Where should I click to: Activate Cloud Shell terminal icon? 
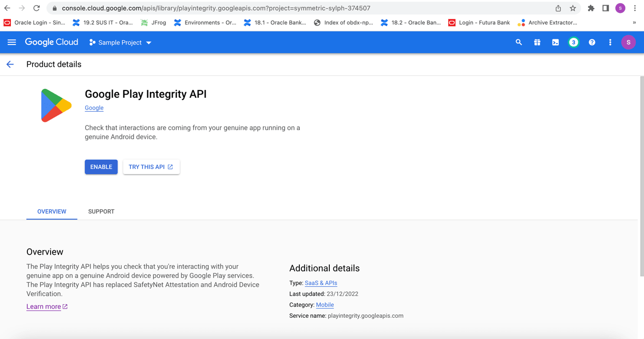(x=555, y=42)
